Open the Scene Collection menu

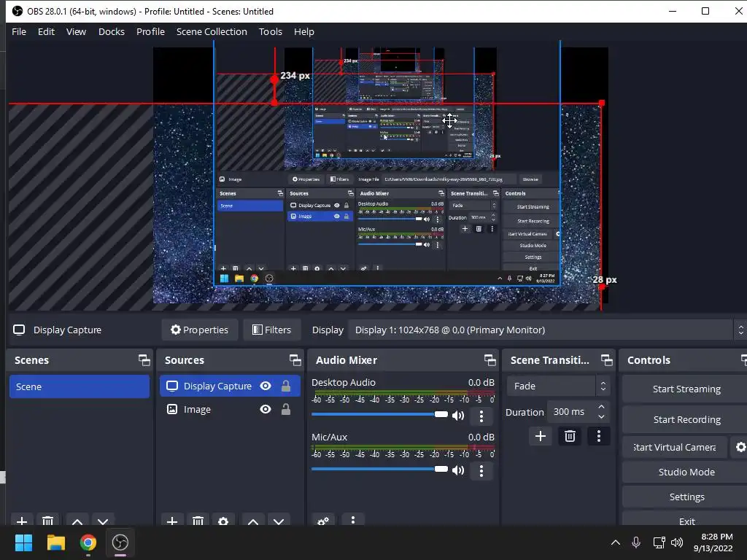pos(212,32)
